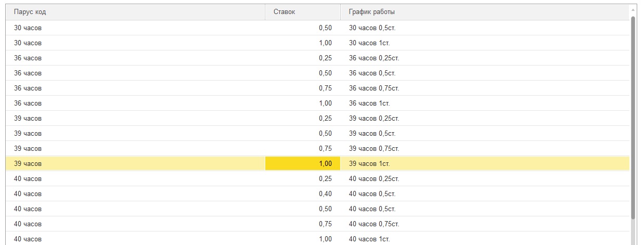Image resolution: width=644 pixels, height=245 pixels.
Task: Click the scroll up arrow of the table
Action: [633, 10]
